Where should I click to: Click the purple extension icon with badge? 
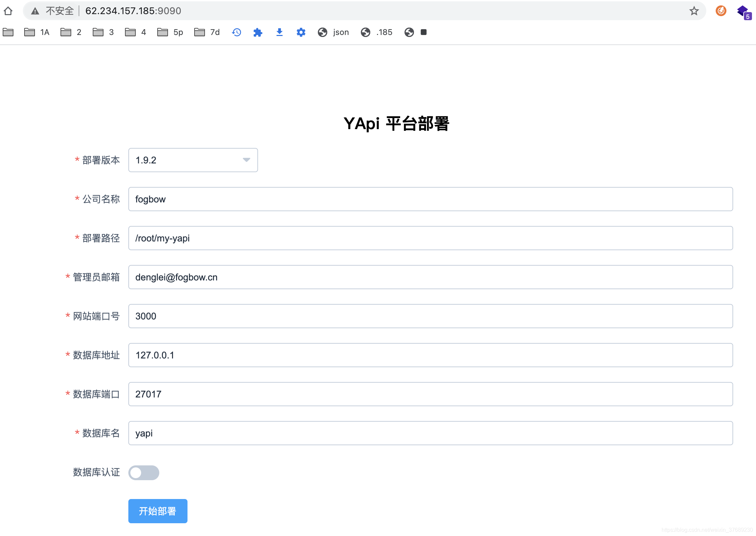(743, 12)
